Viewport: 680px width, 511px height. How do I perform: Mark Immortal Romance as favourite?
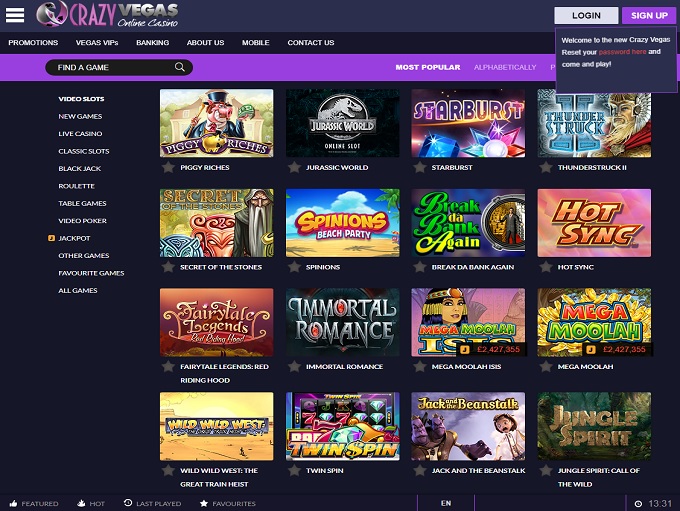click(294, 367)
